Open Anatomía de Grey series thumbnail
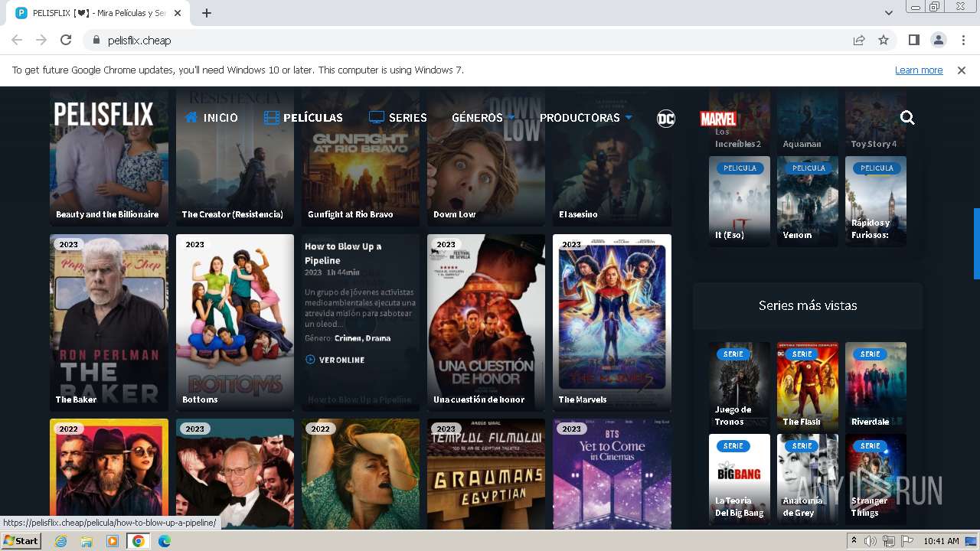Viewport: 980px width, 551px height. point(808,479)
